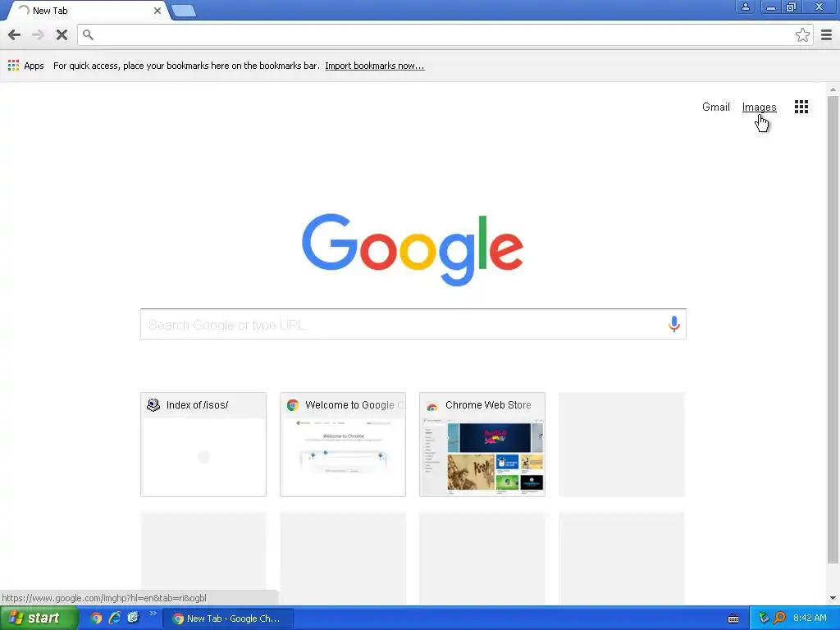The width and height of the screenshot is (840, 630).
Task: Click Import bookmarks now link
Action: point(374,66)
